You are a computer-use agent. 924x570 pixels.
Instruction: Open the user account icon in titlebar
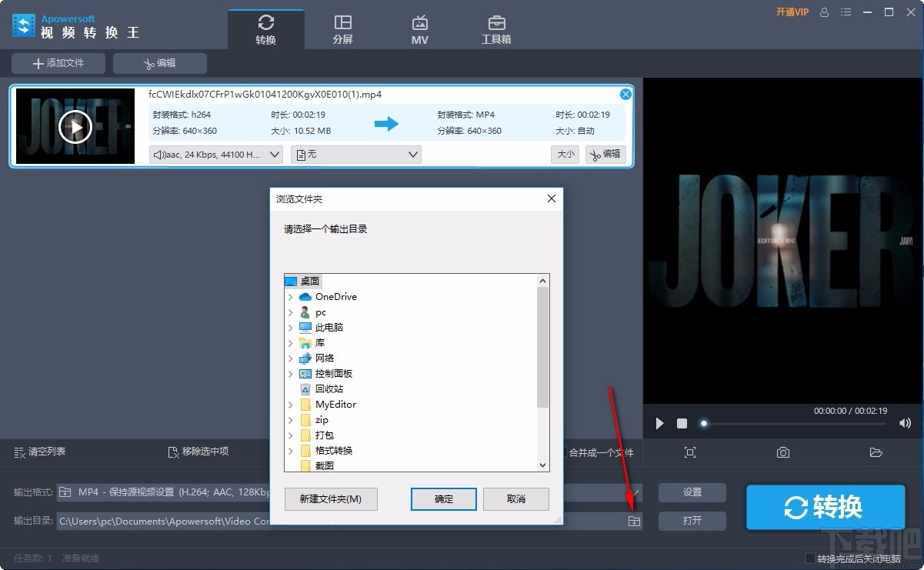coord(823,12)
